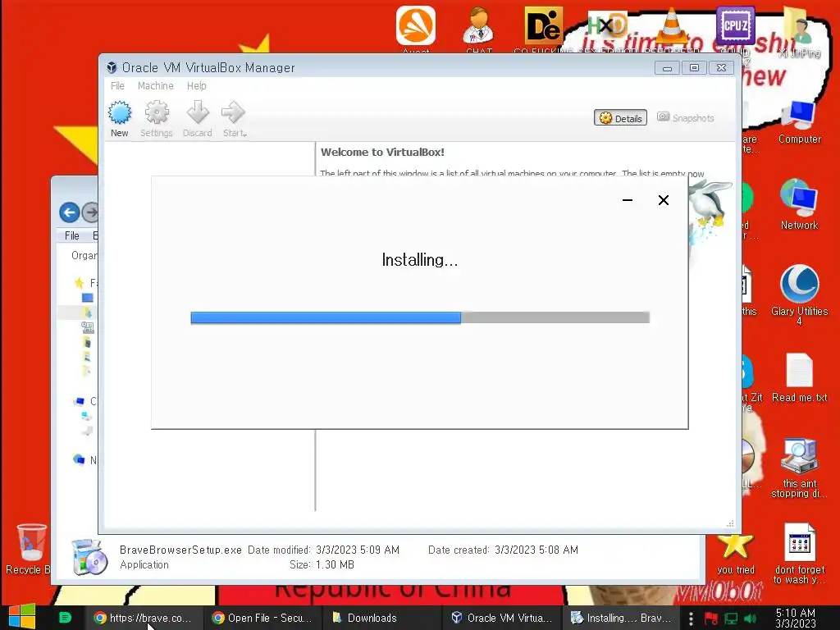Open the CPU-Z desktop icon
840x630 pixels.
[735, 27]
